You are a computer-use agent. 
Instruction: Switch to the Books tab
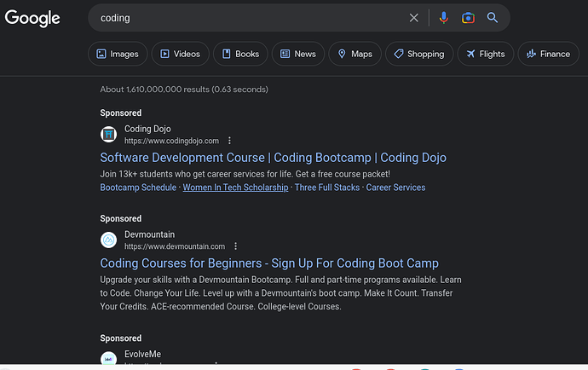(241, 54)
